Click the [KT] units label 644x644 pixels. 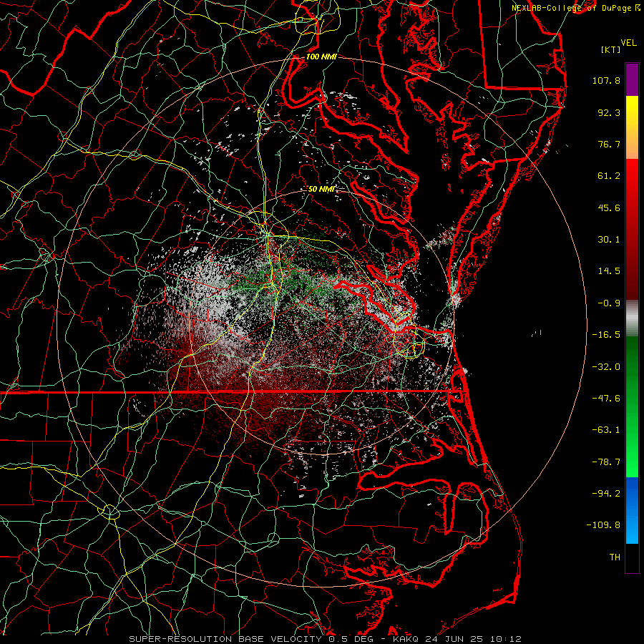(611, 49)
